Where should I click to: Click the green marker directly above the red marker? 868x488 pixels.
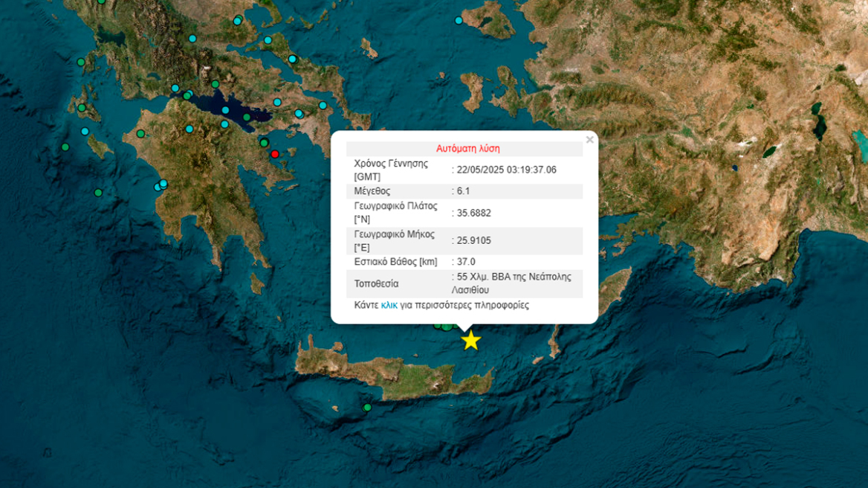click(264, 142)
